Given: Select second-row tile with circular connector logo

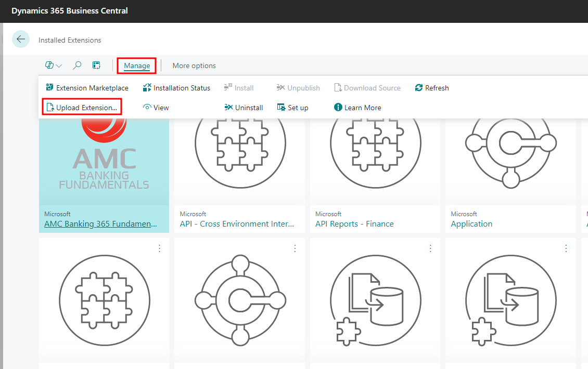Looking at the screenshot, I should 240,300.
